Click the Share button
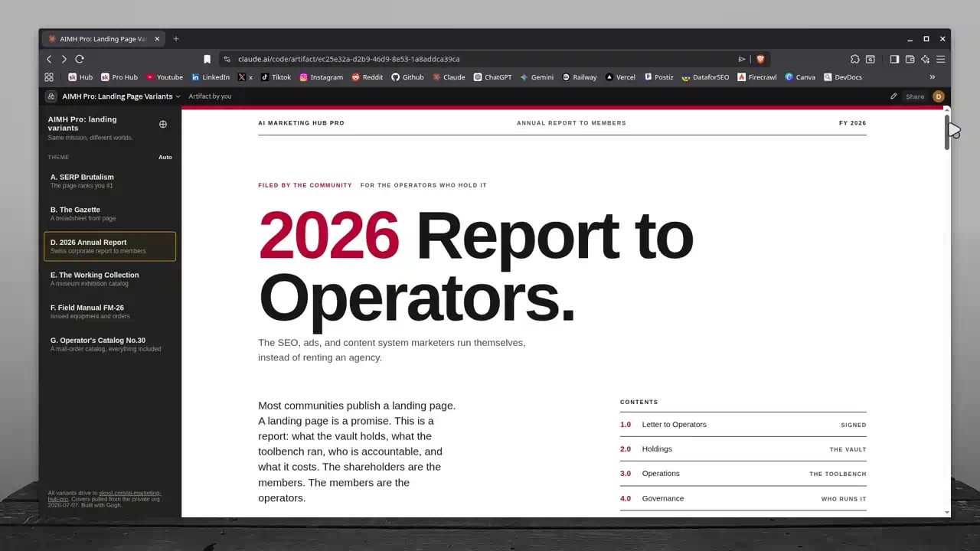Image resolution: width=980 pixels, height=551 pixels. (915, 96)
